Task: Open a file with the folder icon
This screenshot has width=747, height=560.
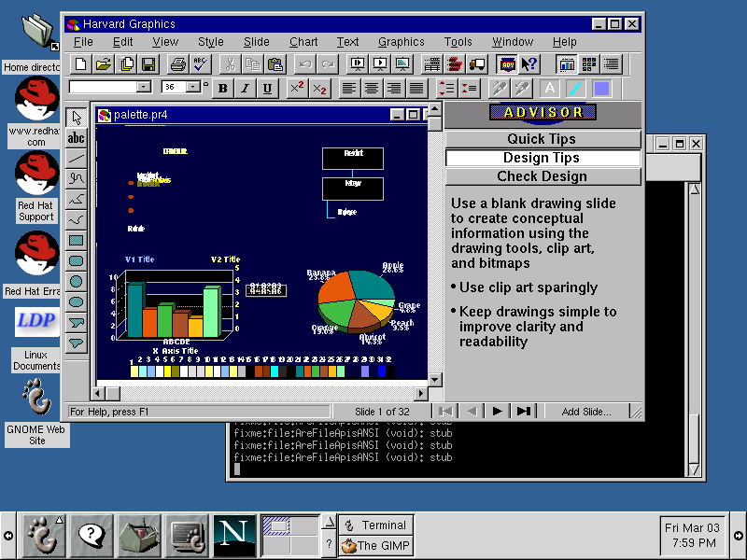Action: coord(104,64)
